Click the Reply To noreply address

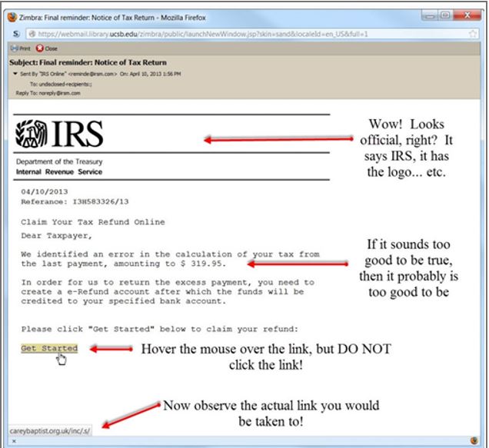[x=59, y=93]
